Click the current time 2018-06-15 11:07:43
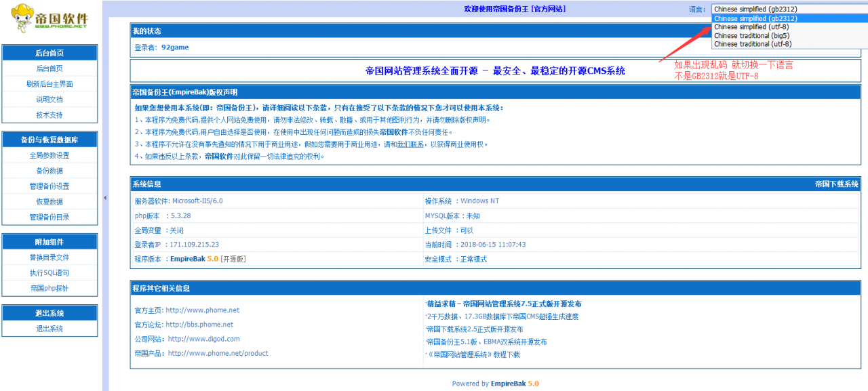This screenshot has height=391, width=868. pos(493,245)
